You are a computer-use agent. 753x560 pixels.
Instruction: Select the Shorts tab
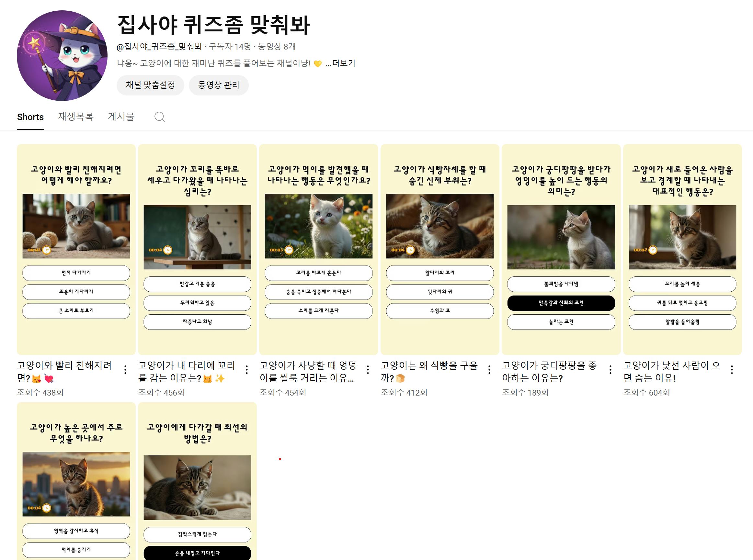[30, 117]
